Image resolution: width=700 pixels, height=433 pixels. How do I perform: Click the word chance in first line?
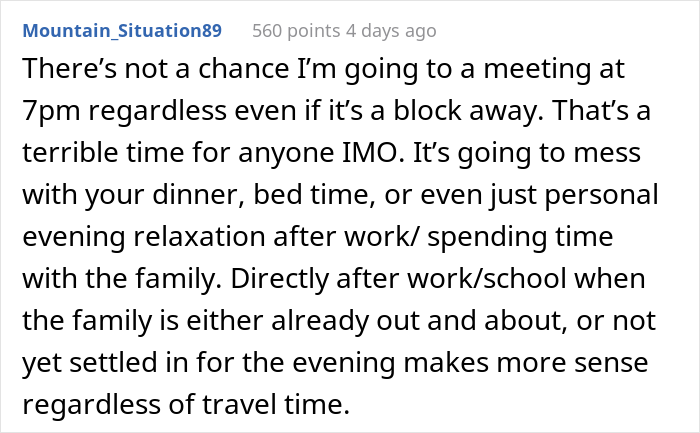243,69
